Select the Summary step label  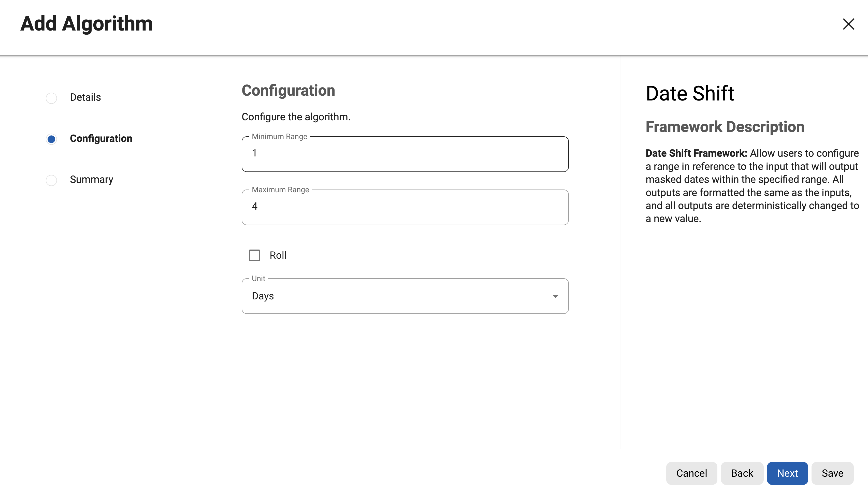click(91, 180)
